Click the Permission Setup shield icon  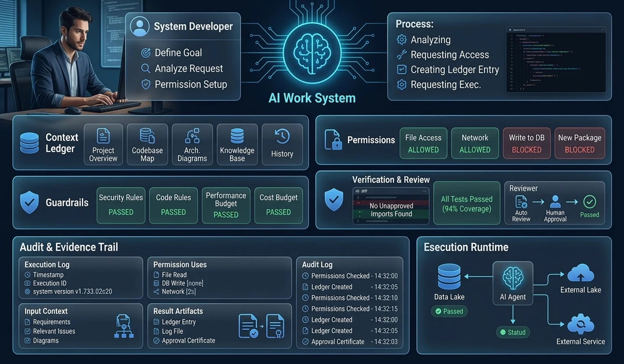tap(146, 84)
